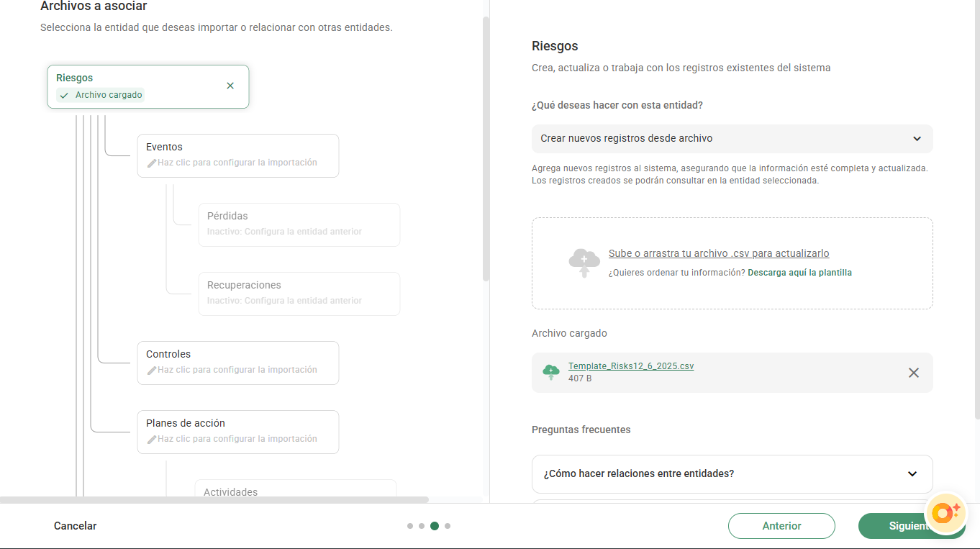Viewport: 980px width, 549px height.
Task: Click the checkmark icon beside Archivo cargado
Action: pyautogui.click(x=65, y=95)
